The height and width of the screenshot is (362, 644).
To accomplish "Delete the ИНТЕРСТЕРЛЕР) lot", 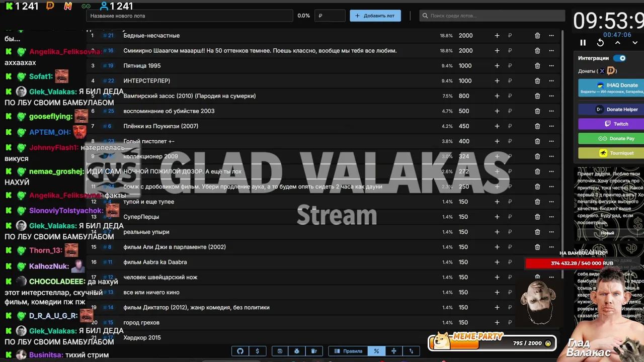I will pyautogui.click(x=537, y=81).
